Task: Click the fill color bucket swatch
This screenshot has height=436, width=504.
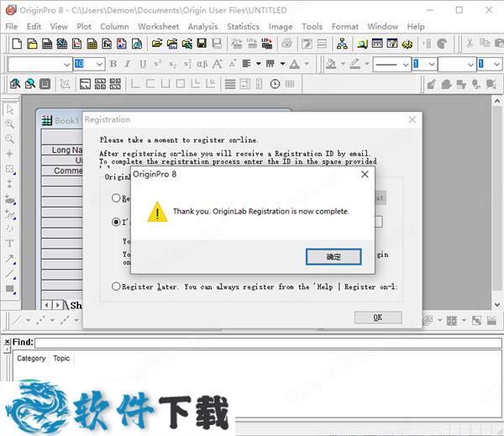Action: pyautogui.click(x=331, y=64)
